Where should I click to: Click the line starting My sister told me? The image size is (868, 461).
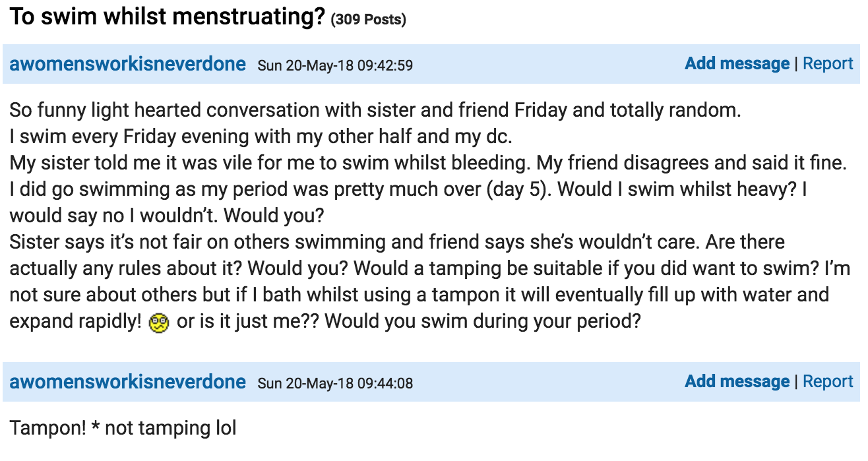[x=428, y=164]
